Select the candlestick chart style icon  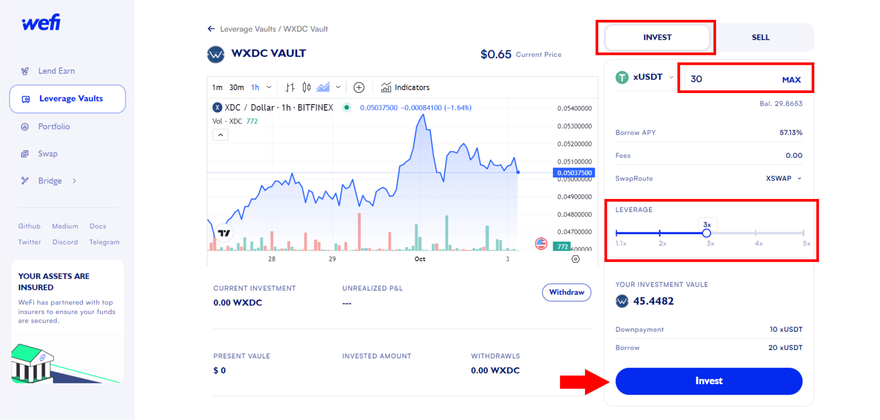point(306,88)
